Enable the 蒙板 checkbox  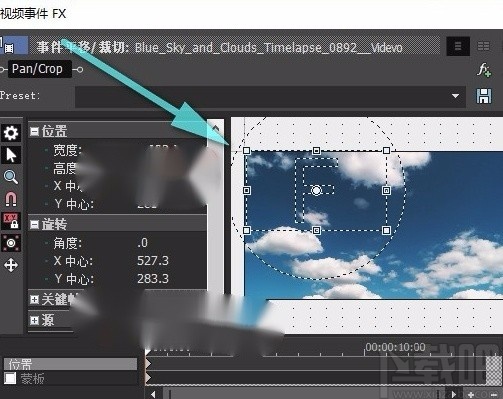tap(10, 378)
